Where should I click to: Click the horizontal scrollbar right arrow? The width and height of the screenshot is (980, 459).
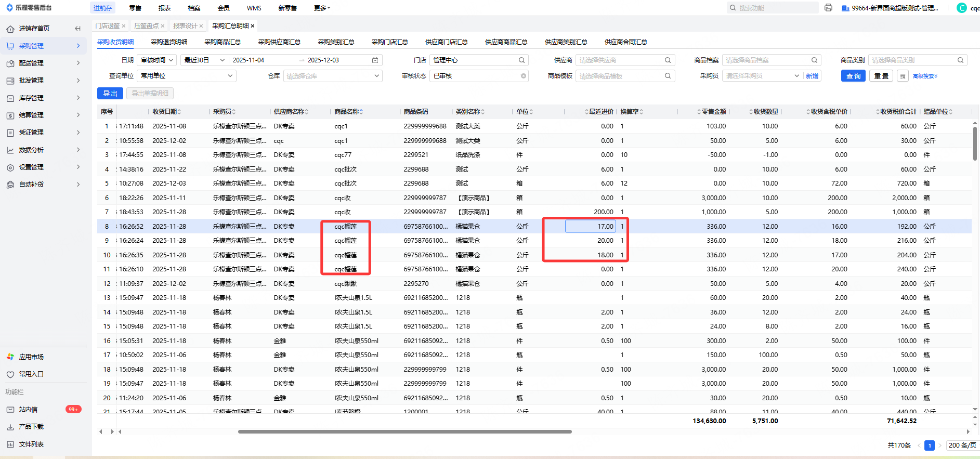coord(968,431)
